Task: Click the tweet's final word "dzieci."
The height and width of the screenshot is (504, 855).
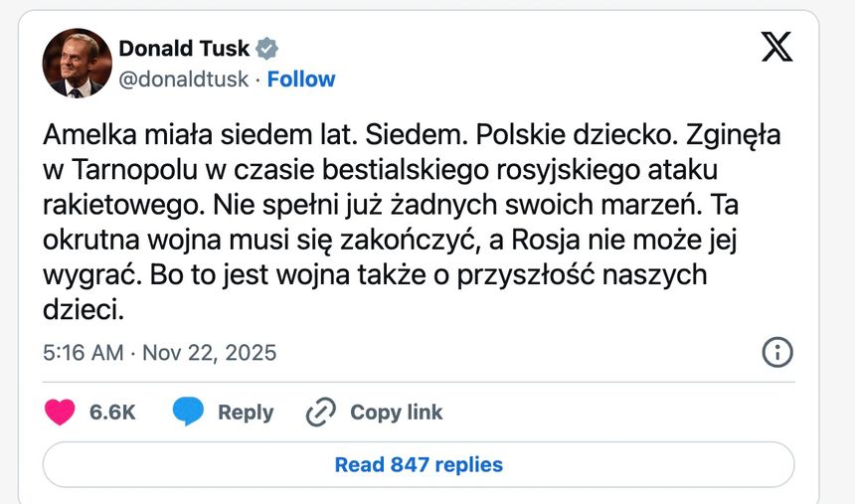Action: [85, 309]
